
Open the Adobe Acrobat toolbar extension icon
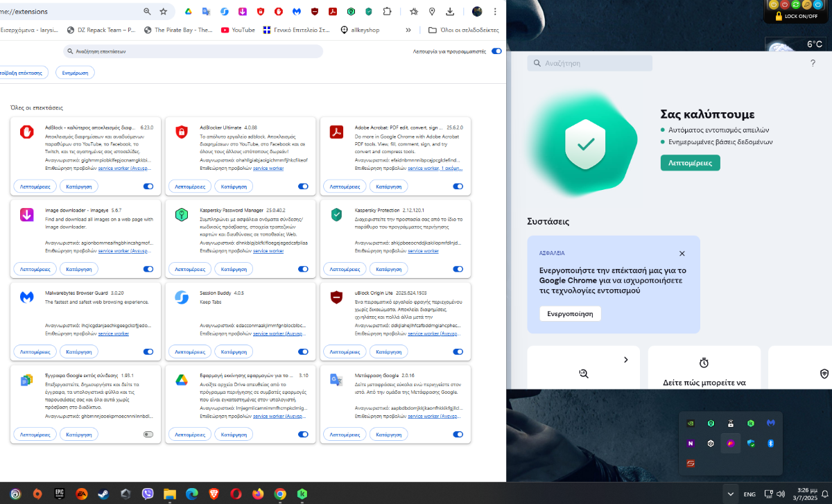coord(333,12)
